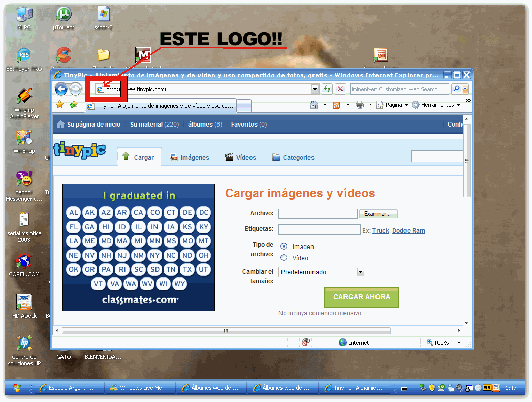Screen dimensions: 532x402
Task: Select the HD ADeck desktop icon
Action: [24, 306]
